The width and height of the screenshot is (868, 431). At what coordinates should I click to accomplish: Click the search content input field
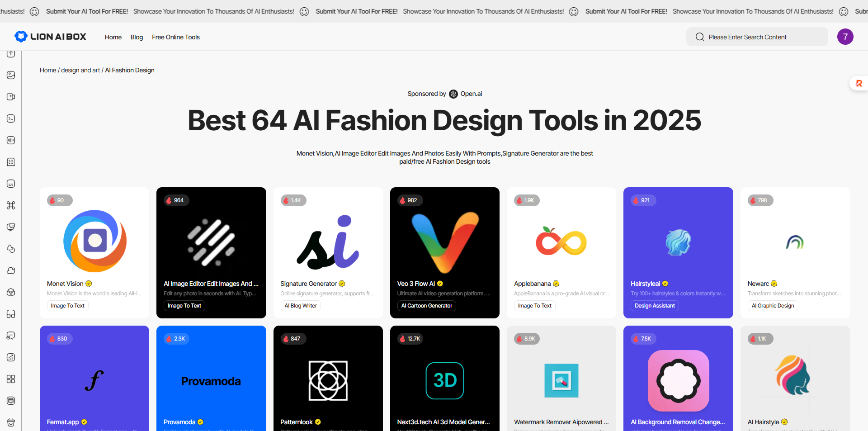(757, 37)
